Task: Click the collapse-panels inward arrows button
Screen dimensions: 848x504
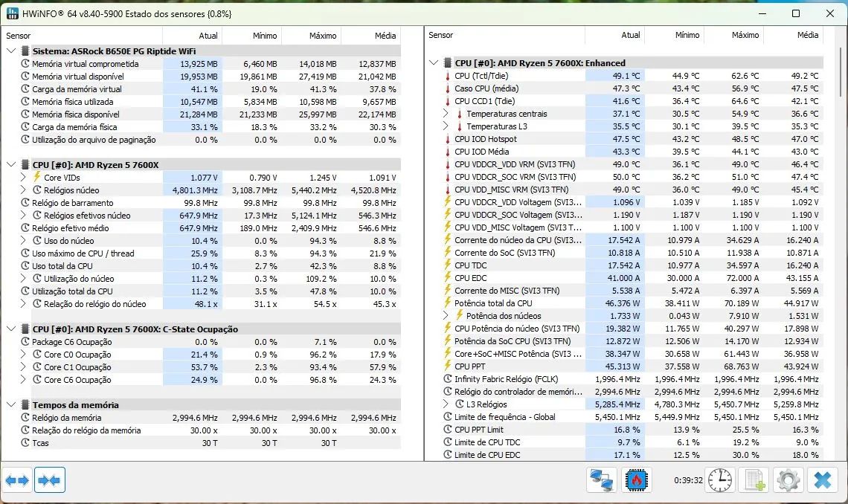Action: pyautogui.click(x=49, y=479)
